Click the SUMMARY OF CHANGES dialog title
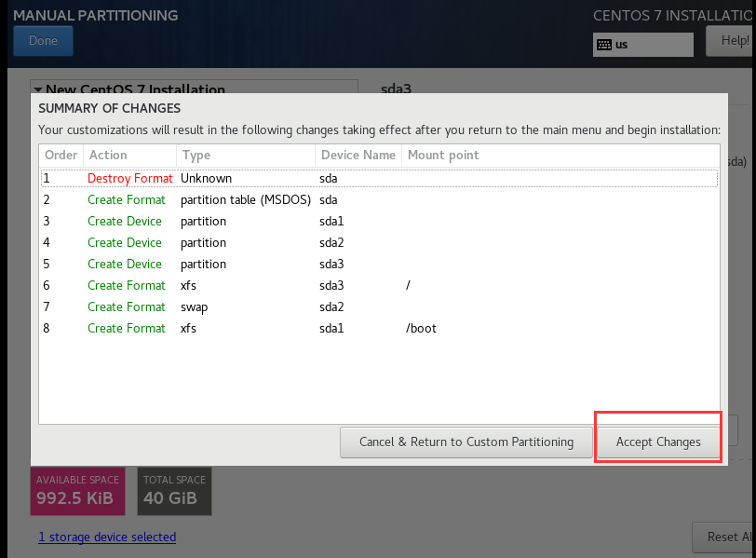This screenshot has height=558, width=756. (x=110, y=108)
